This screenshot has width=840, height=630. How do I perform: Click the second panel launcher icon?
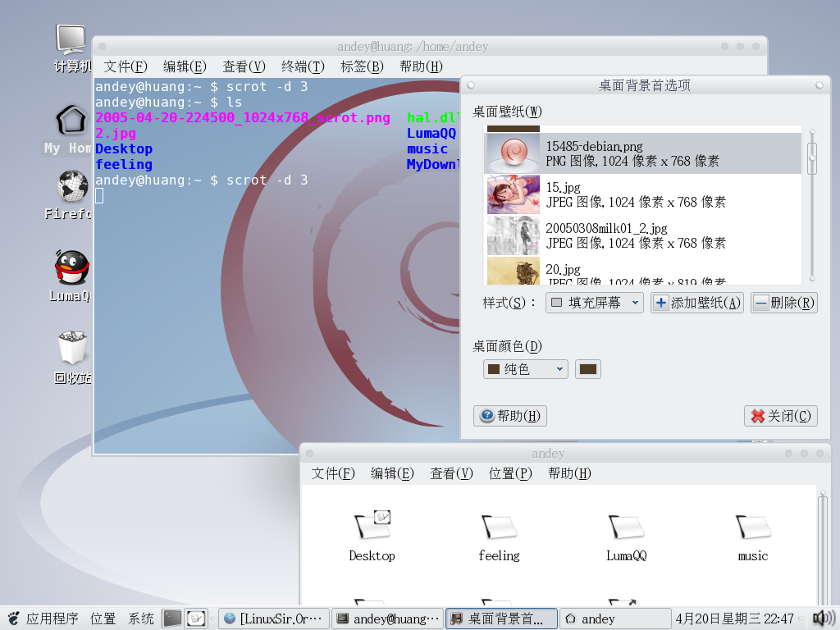point(196,619)
